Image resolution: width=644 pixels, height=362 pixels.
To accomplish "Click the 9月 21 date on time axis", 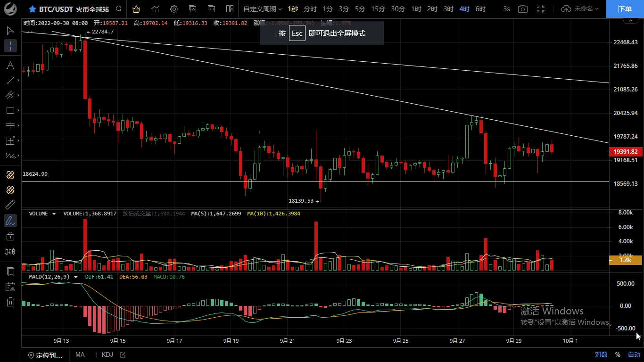I will [x=287, y=341].
